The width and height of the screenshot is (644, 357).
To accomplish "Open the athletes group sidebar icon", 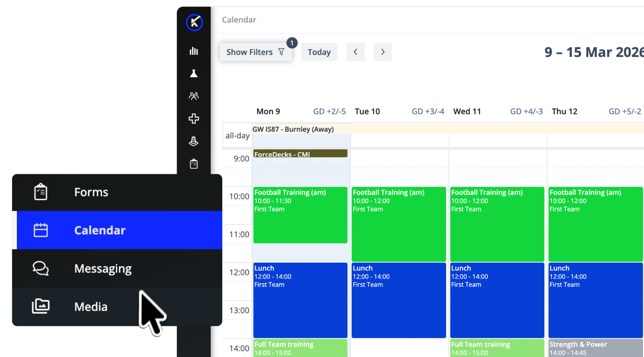I will tap(194, 96).
